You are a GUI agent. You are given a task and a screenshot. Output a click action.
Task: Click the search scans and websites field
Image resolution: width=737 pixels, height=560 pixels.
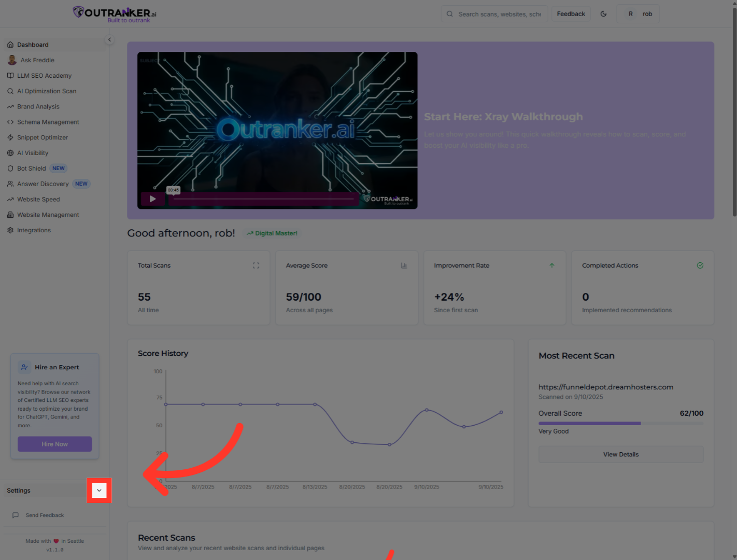coord(495,14)
